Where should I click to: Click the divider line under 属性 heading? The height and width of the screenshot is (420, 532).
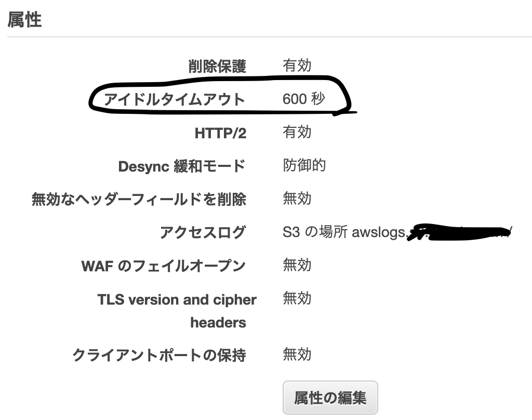266,35
